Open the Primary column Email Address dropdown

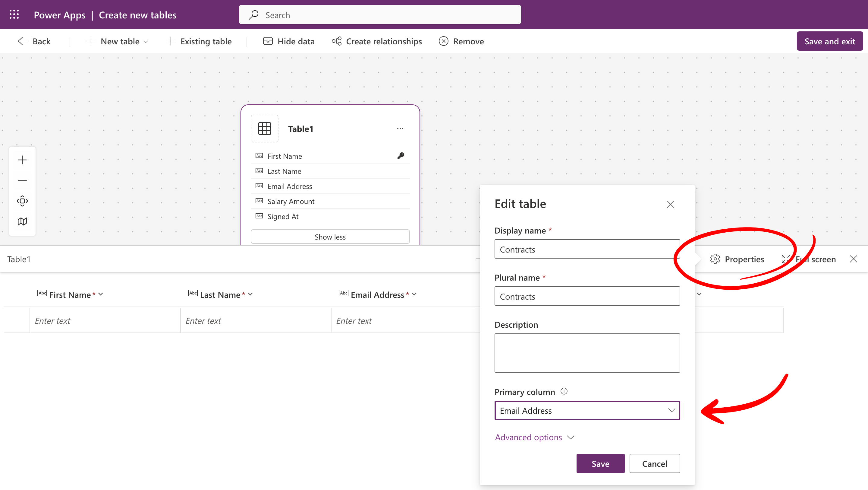coord(587,410)
